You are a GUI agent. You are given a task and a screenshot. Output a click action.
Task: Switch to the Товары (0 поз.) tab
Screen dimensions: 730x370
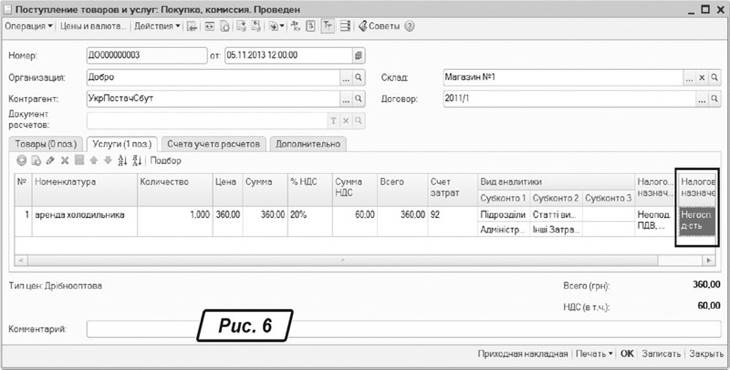pos(46,144)
